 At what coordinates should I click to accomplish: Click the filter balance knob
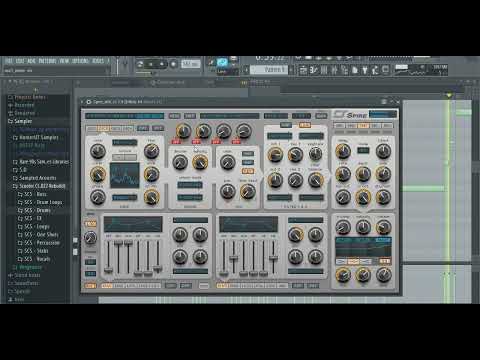[315, 180]
